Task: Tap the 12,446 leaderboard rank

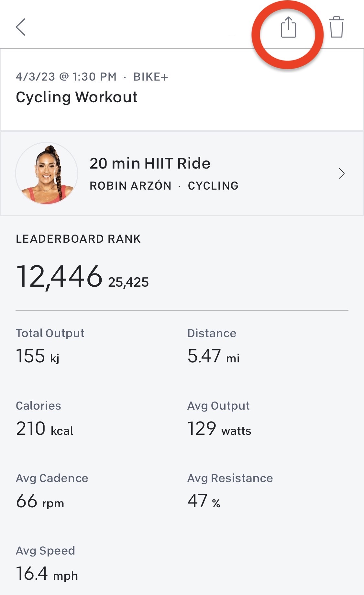Action: [59, 277]
